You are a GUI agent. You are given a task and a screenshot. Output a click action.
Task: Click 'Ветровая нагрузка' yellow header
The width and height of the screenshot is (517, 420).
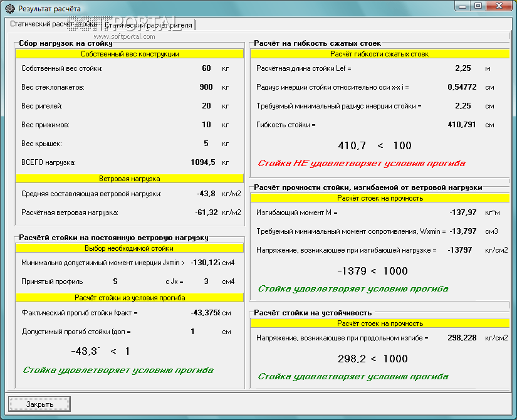130,179
